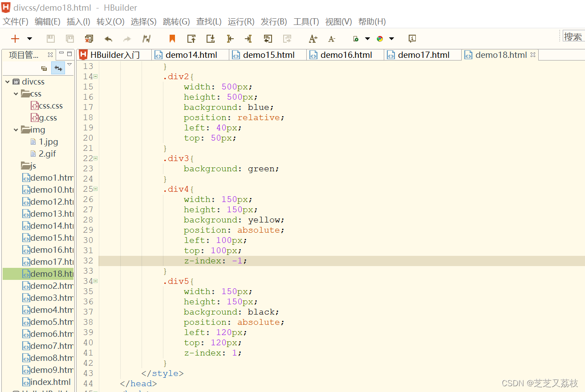Select demo17.html in the project tree

click(x=48, y=262)
